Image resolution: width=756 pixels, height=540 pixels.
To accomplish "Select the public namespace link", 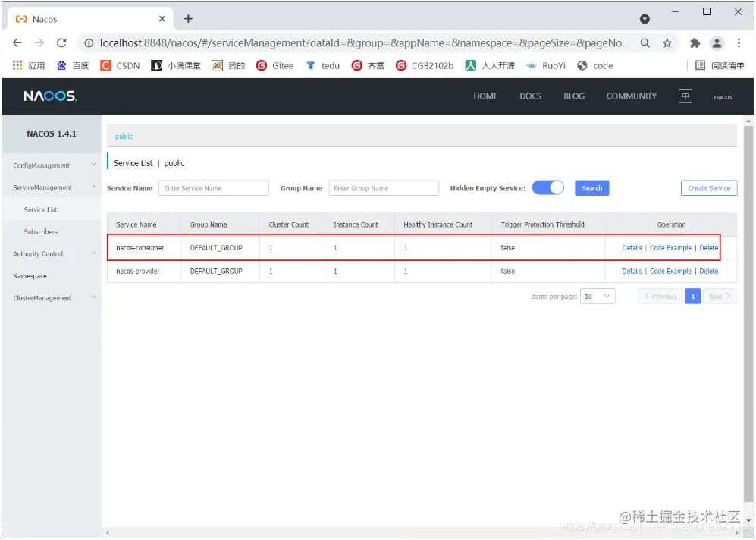I will point(124,137).
